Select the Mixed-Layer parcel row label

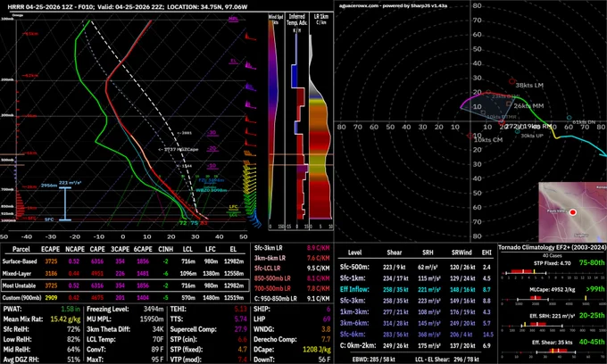click(x=19, y=274)
